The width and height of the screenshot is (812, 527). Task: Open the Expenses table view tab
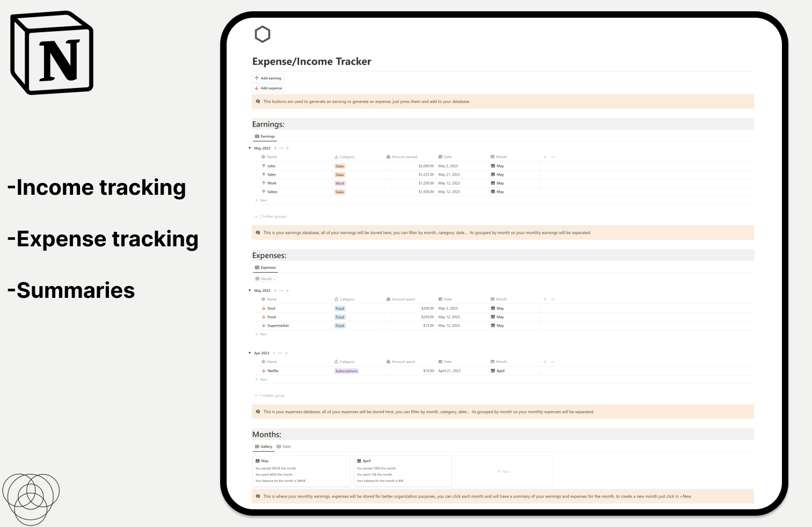[265, 267]
